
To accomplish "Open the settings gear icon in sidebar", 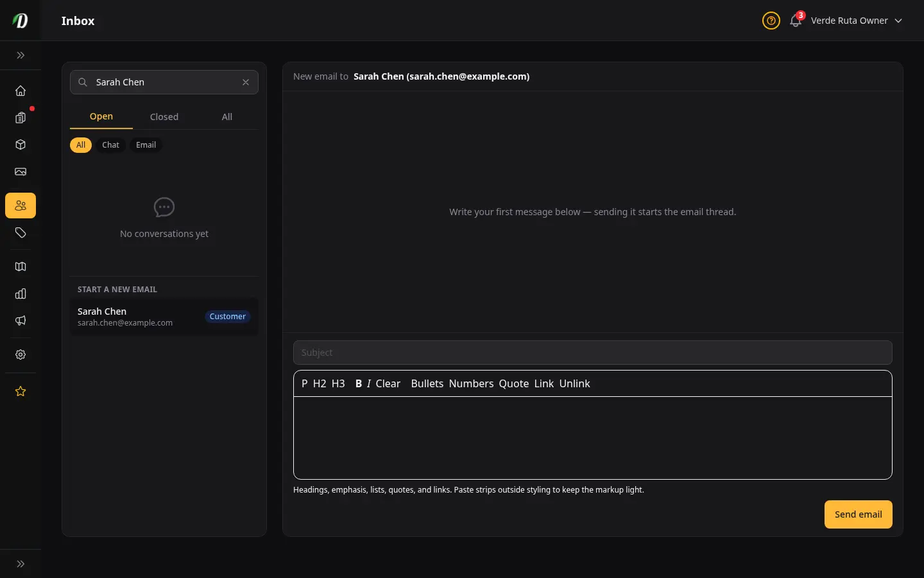I will point(21,355).
